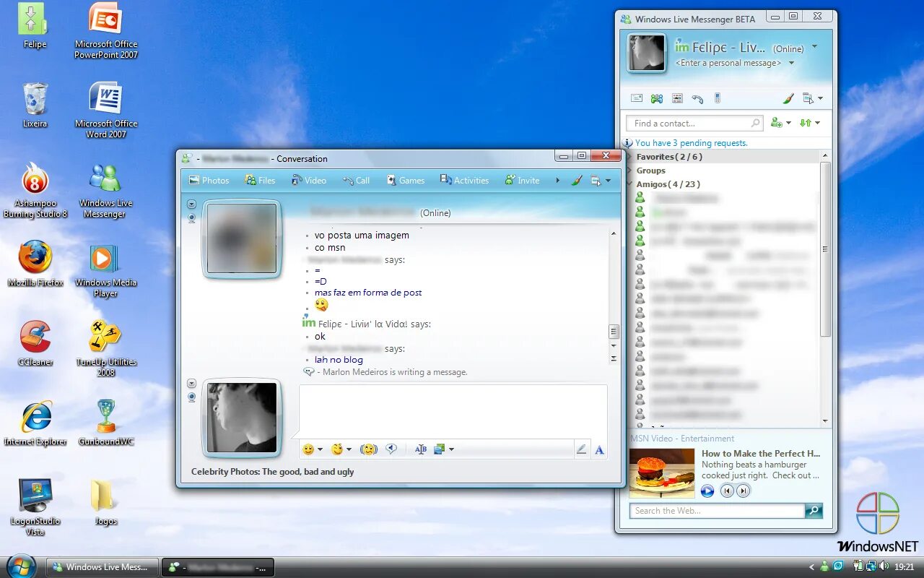Viewport: 924px width, 578px height.
Task: Click Call in conversation toolbar
Action: (357, 181)
